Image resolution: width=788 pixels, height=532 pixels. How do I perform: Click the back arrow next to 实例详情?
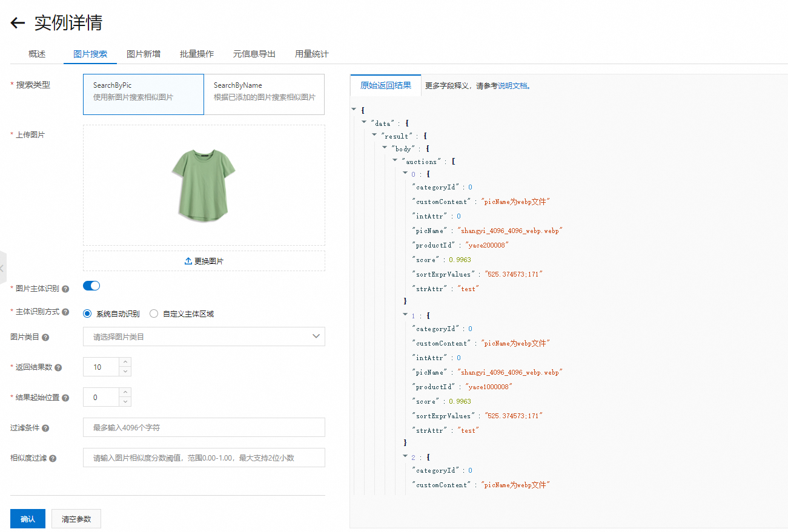[18, 24]
